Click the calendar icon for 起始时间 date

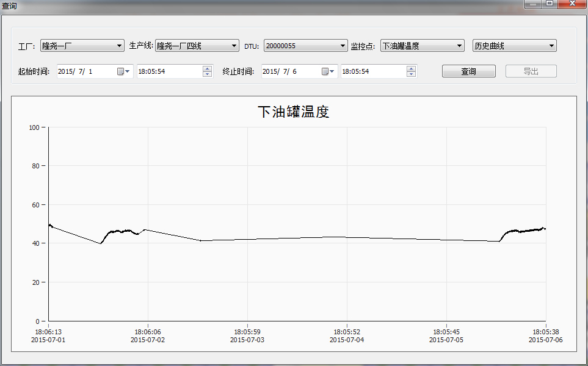[121, 71]
